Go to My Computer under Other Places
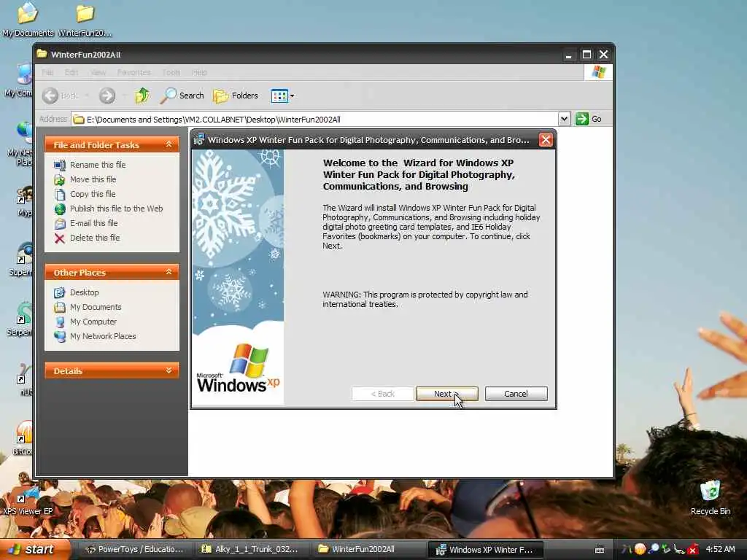Image resolution: width=747 pixels, height=560 pixels. pyautogui.click(x=93, y=322)
